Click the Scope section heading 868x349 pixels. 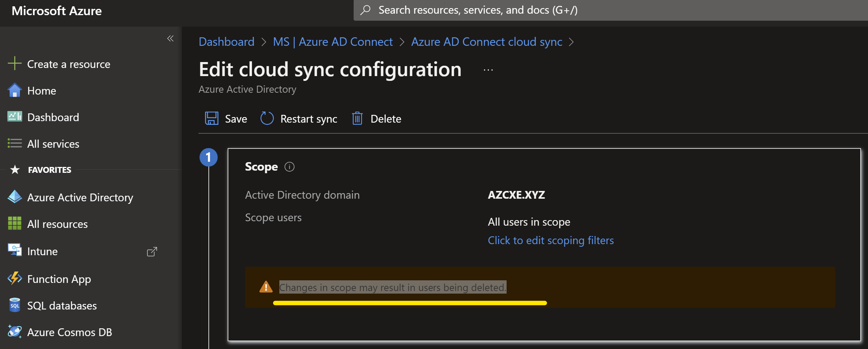pyautogui.click(x=261, y=167)
